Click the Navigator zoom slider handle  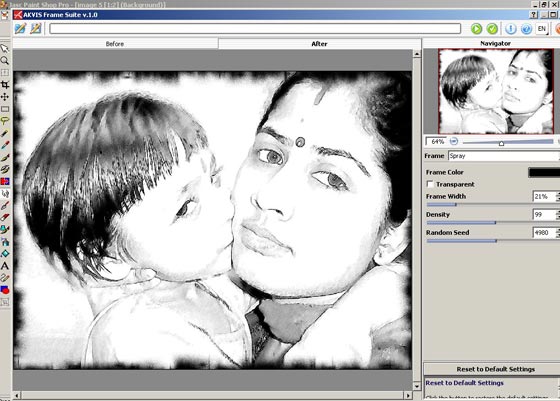[501, 143]
